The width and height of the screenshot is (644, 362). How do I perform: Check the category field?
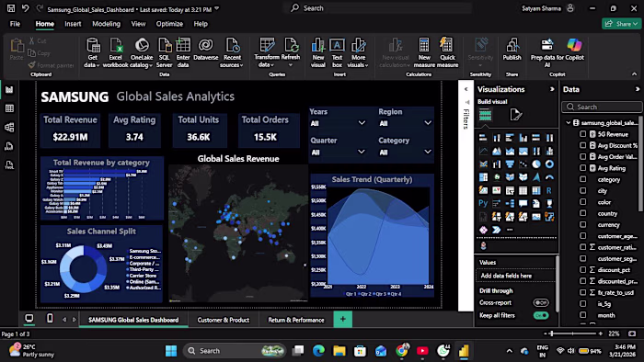pyautogui.click(x=582, y=179)
